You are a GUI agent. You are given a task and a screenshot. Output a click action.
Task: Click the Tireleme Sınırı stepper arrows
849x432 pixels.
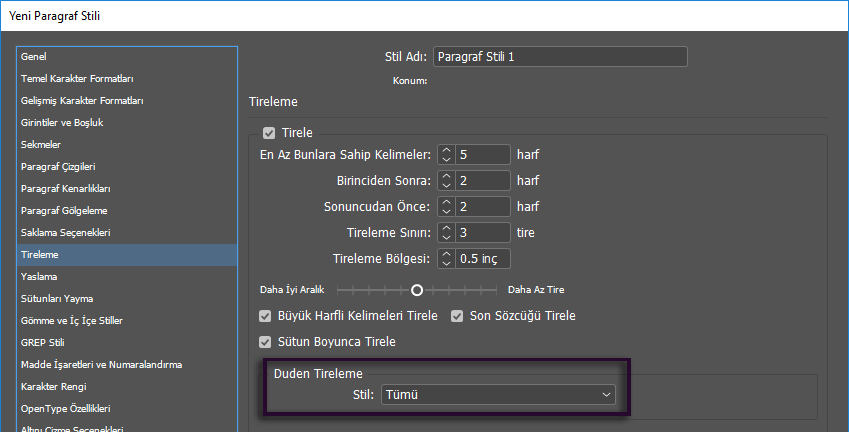446,233
